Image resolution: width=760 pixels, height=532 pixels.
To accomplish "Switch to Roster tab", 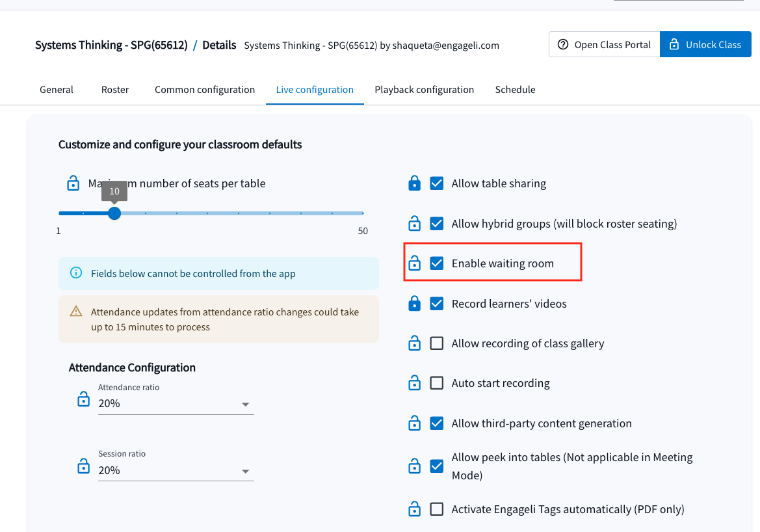I will (115, 90).
